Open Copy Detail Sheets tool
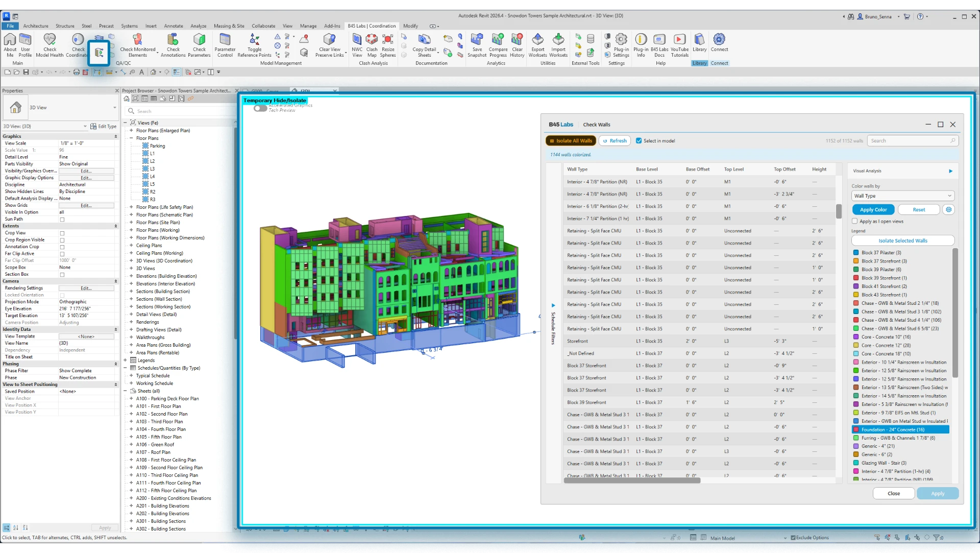 click(424, 45)
